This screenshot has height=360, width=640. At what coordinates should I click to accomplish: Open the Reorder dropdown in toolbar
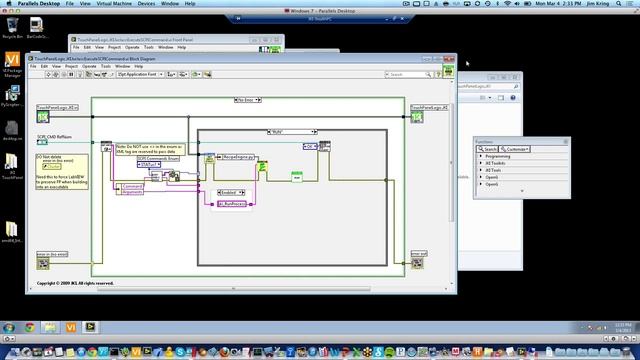click(x=196, y=74)
